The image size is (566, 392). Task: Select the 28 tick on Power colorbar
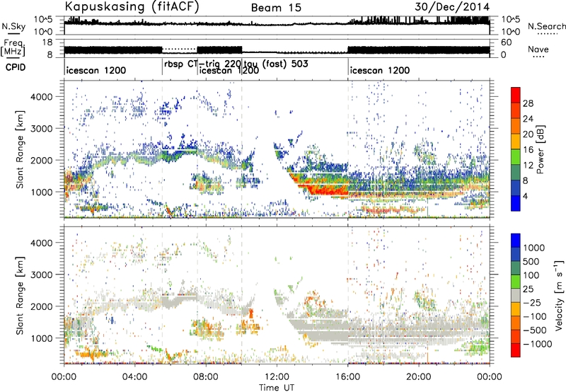(528, 103)
